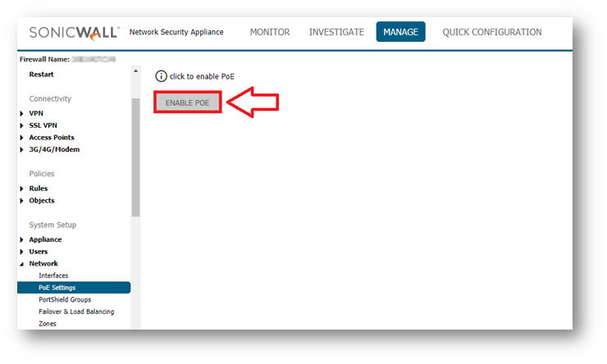
Task: Open the MONITOR tab
Action: 270,32
